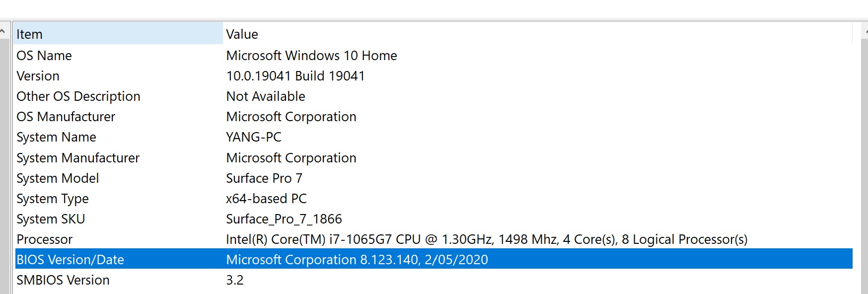
Task: Select the OS Name row
Action: [x=434, y=55]
